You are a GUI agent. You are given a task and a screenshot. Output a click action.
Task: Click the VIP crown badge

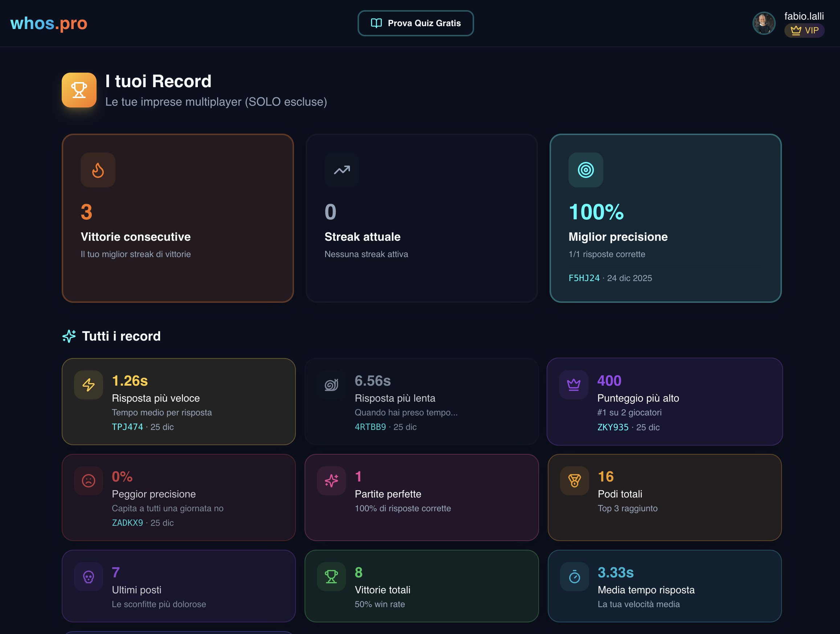pos(804,31)
